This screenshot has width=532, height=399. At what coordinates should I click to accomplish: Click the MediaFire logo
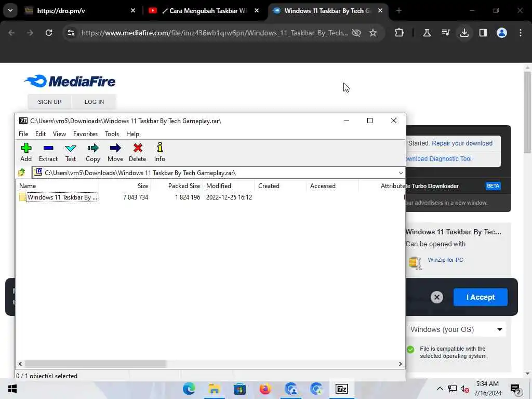tap(70, 81)
